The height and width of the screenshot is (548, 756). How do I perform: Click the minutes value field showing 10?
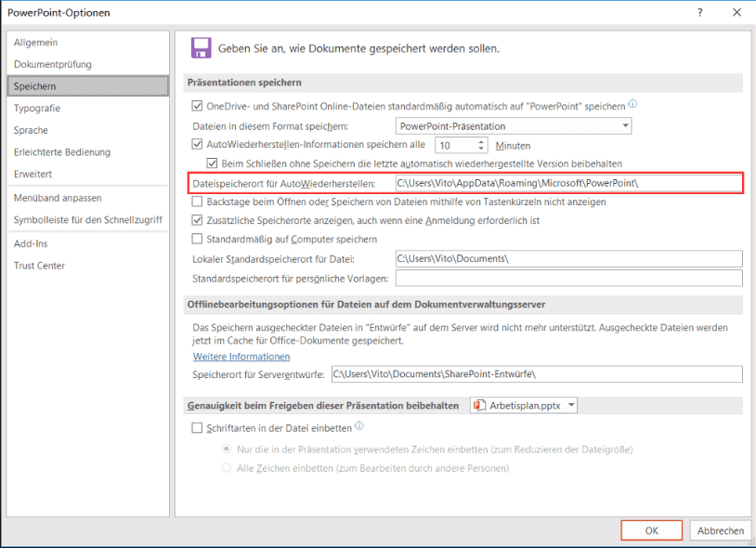click(455, 145)
